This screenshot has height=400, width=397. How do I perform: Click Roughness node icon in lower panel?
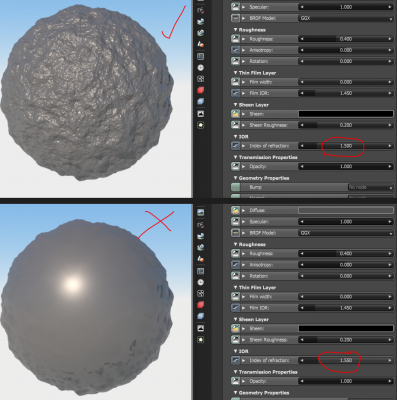point(235,253)
